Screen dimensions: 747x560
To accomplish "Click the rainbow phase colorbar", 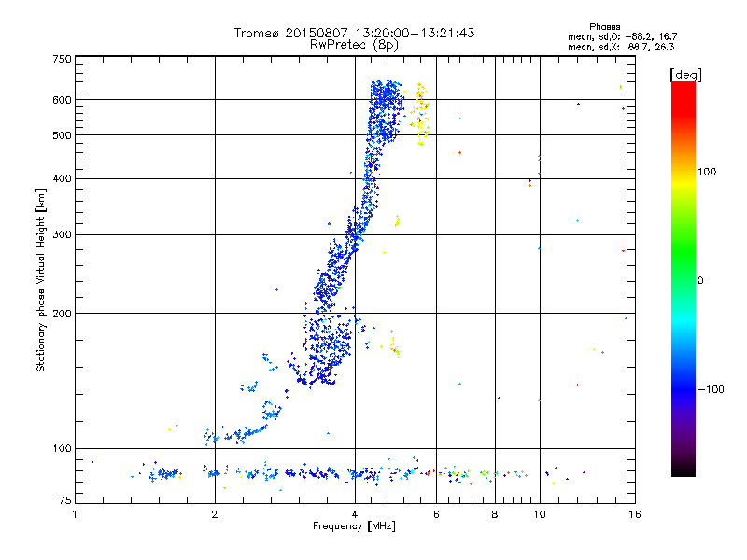I will [x=684, y=278].
